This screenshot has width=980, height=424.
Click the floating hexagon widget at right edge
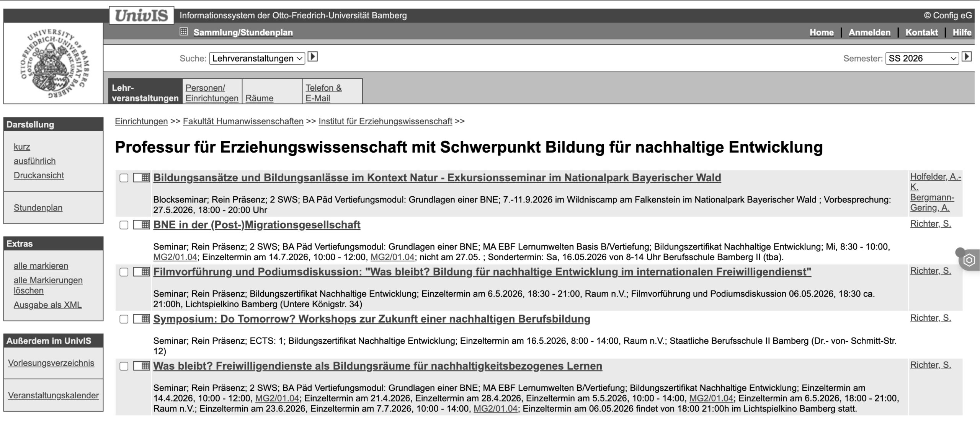[969, 260]
